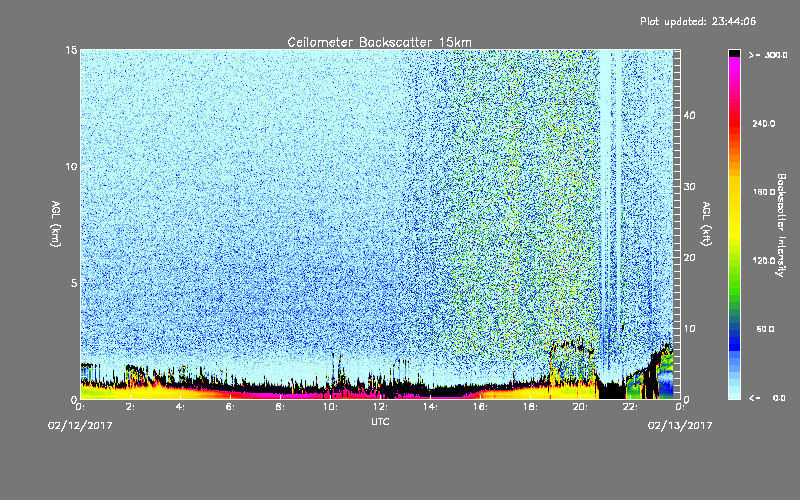Select the "12:" hour tick label
800x500 pixels.
[x=380, y=407]
